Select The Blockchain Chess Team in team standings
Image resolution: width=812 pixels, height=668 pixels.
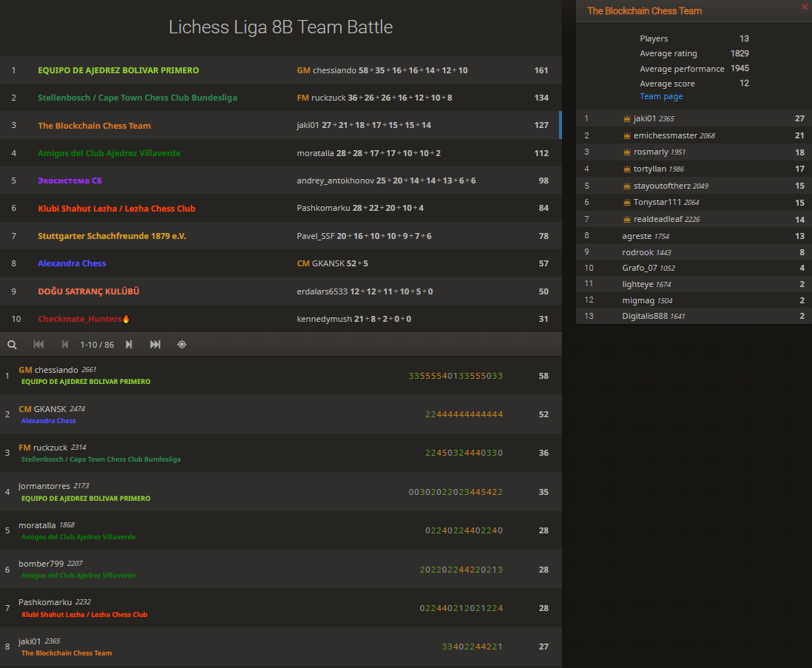(94, 126)
